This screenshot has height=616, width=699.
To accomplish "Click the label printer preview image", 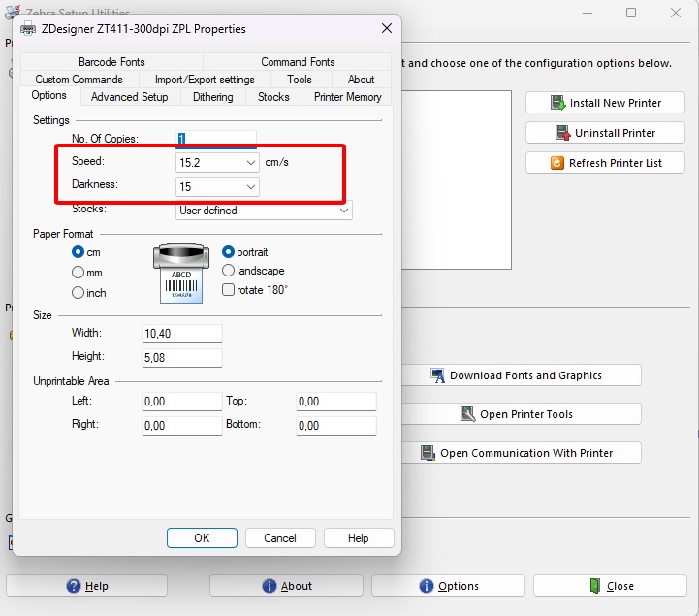I will tap(181, 274).
